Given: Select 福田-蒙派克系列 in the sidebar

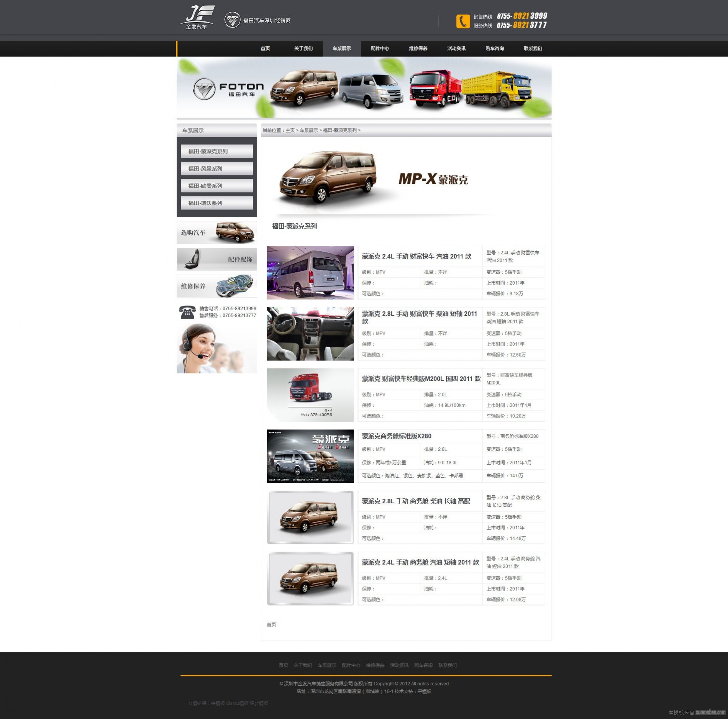Looking at the screenshot, I should tap(217, 151).
